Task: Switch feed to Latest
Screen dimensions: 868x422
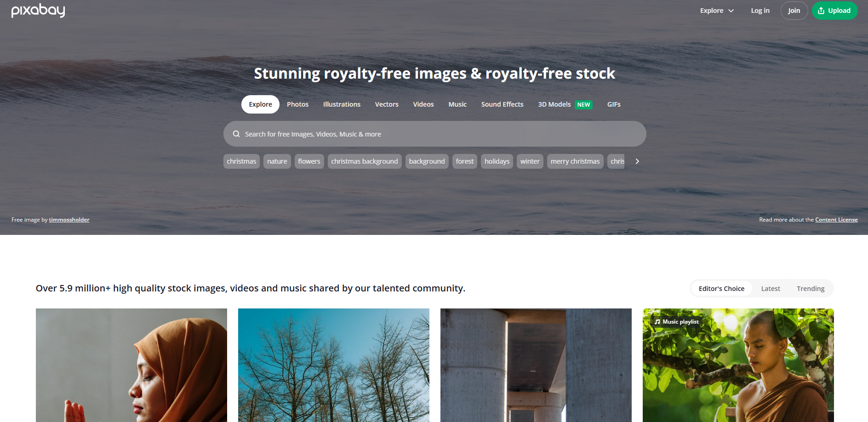Action: click(x=771, y=289)
